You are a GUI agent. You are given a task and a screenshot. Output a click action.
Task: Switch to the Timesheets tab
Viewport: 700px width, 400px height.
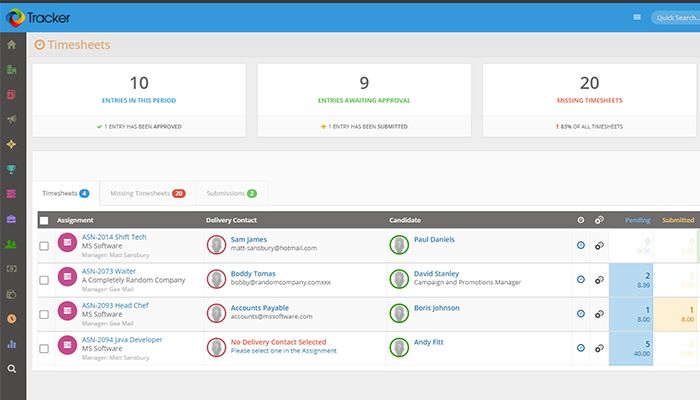pos(66,193)
